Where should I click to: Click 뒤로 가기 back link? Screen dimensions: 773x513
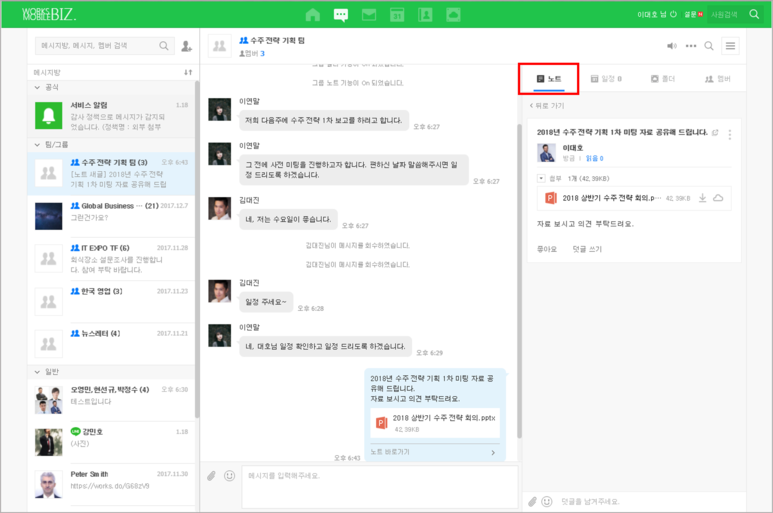(x=547, y=105)
